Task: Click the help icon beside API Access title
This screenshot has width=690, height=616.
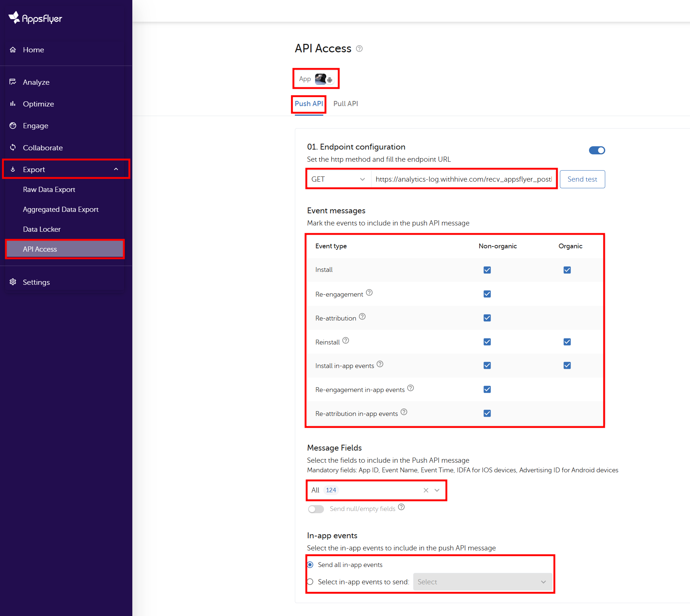Action: point(359,49)
